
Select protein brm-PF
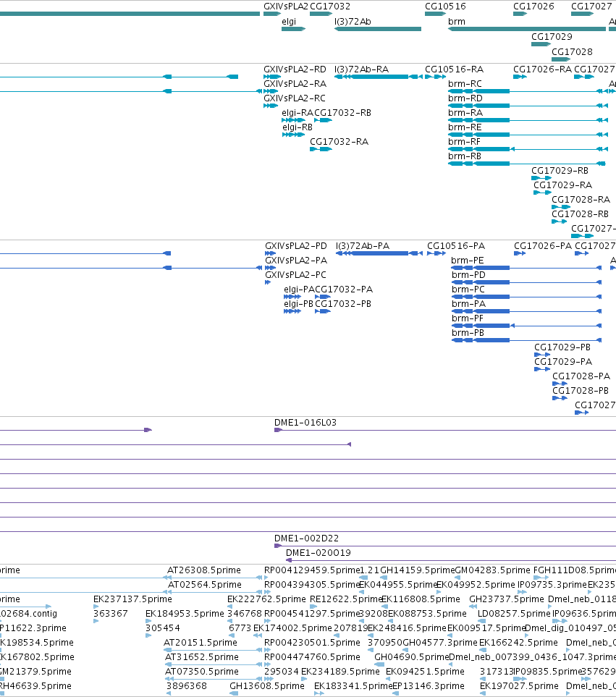[468, 318]
